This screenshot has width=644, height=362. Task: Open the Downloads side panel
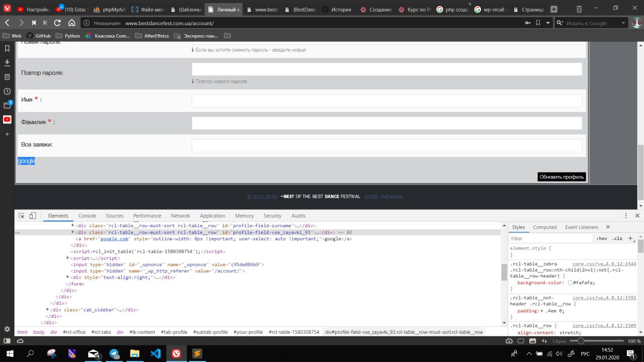tap(7, 63)
